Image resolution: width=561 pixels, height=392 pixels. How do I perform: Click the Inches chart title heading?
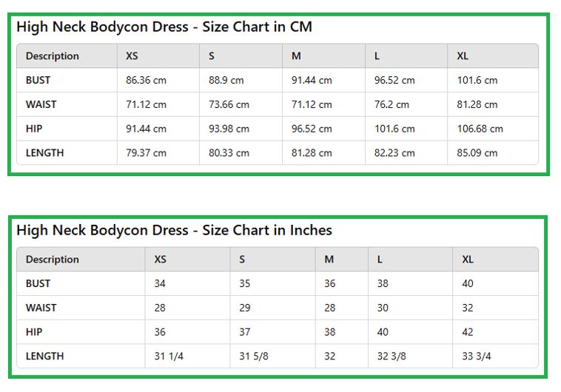tap(174, 230)
